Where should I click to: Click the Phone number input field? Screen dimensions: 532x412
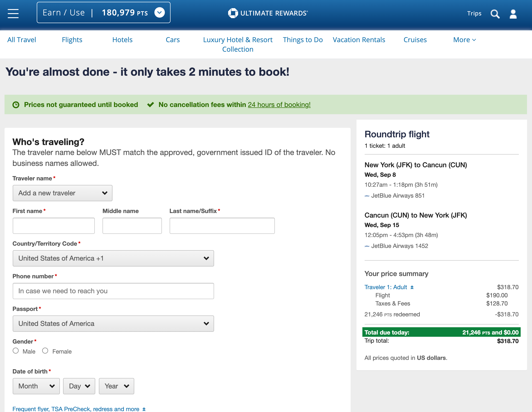point(113,291)
